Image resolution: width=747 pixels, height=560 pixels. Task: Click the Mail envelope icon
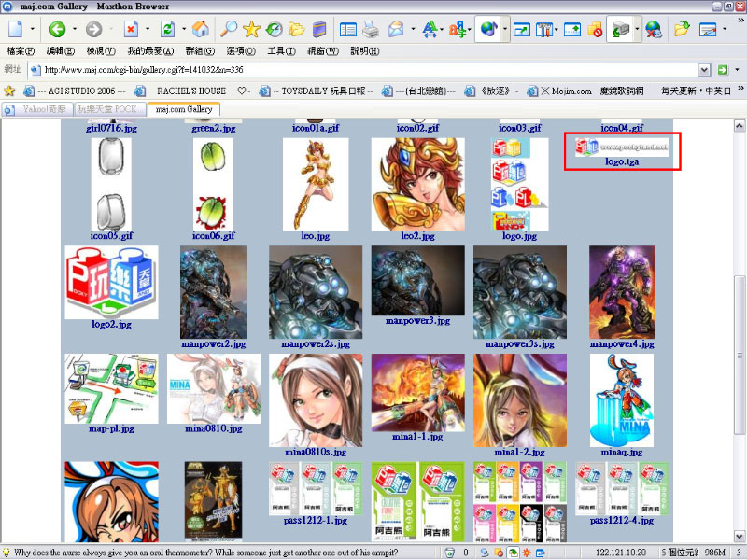click(396, 29)
